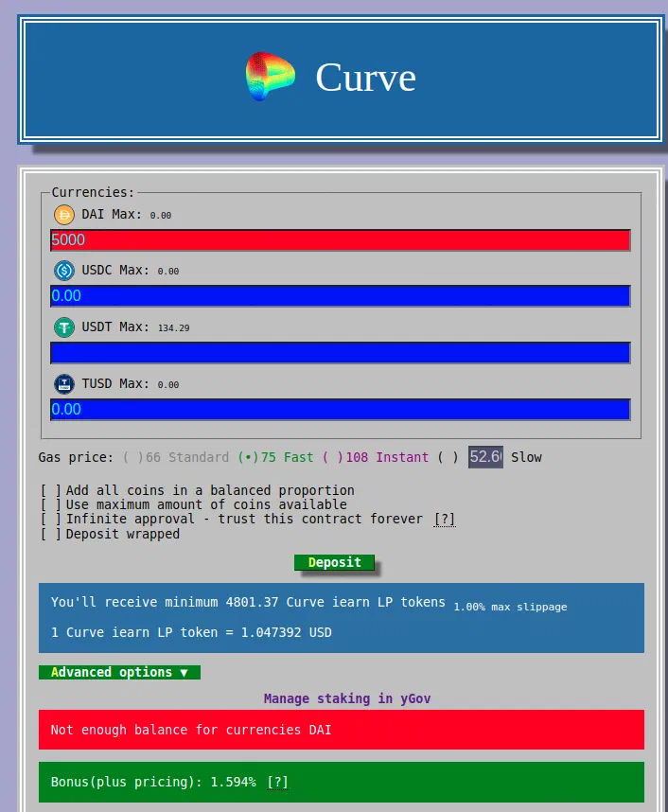Click the Gas price: label
The width and height of the screenshot is (668, 812).
click(76, 457)
